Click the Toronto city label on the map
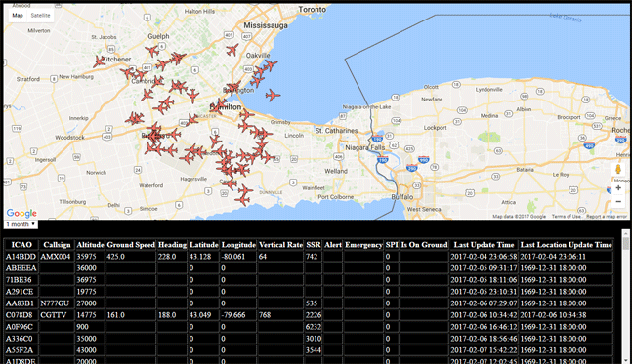The image size is (632, 364). [313, 9]
